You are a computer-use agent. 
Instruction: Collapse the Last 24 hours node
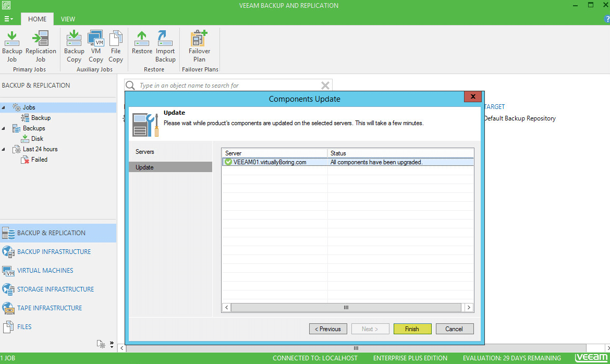tap(4, 149)
